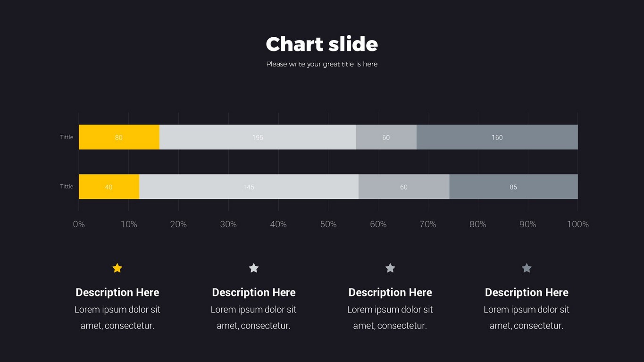Click the third medium gray star icon

pos(390,268)
